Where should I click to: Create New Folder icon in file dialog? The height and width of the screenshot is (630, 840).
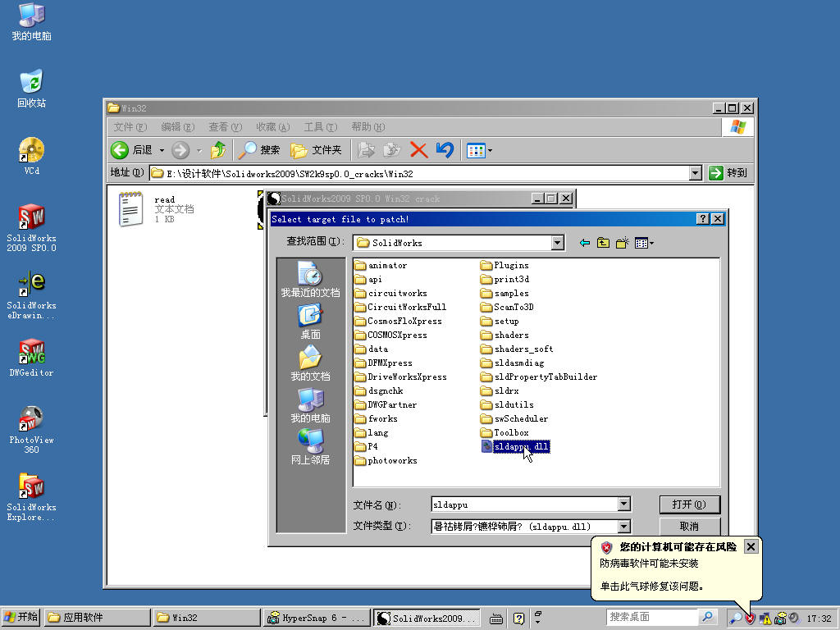coord(622,243)
